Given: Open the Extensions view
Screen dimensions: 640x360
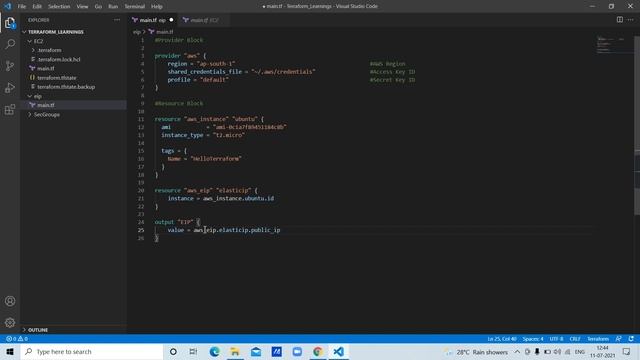Looking at the screenshot, I should [x=10, y=109].
